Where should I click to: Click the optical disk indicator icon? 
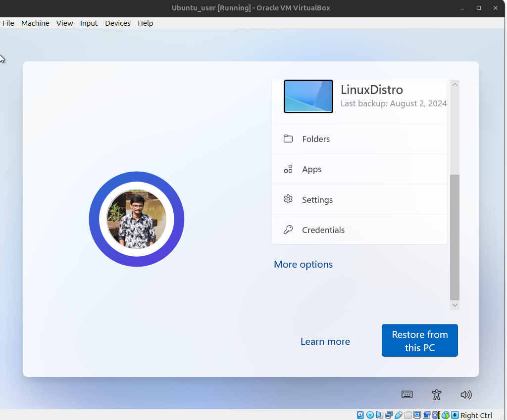370,415
